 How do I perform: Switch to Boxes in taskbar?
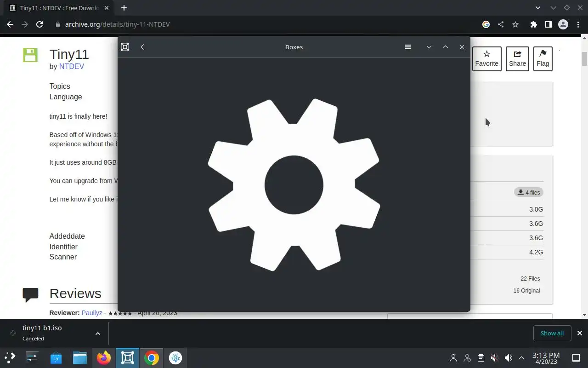click(x=128, y=357)
